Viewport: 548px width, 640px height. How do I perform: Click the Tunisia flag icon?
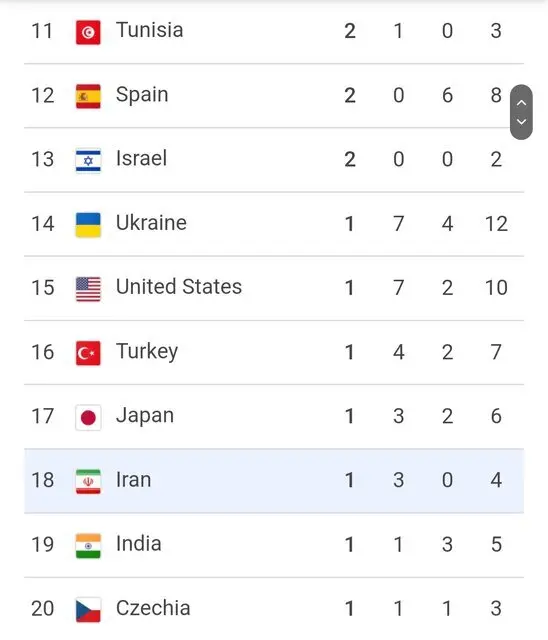[88, 32]
